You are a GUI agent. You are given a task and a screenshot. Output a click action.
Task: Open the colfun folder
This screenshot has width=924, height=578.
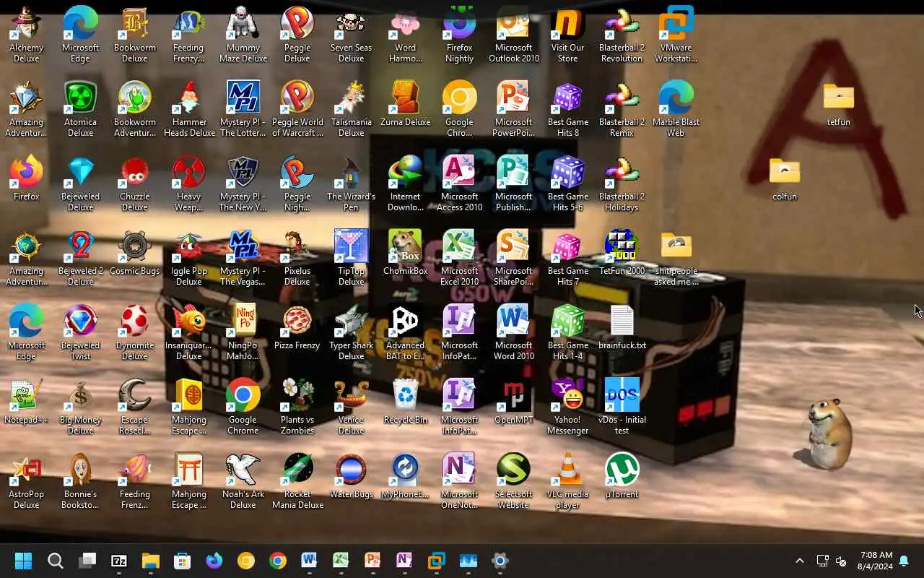tap(784, 178)
